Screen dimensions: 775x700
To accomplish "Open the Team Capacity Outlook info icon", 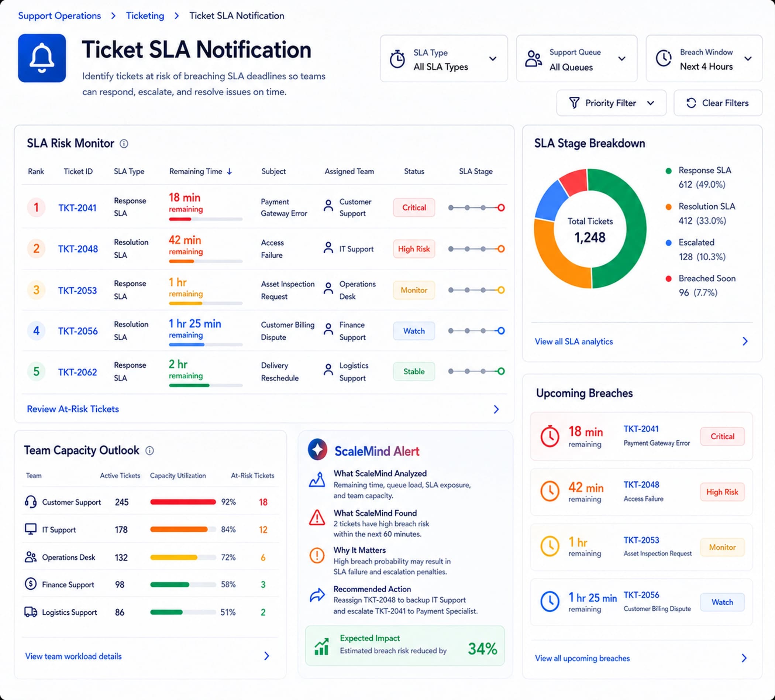I will 149,450.
